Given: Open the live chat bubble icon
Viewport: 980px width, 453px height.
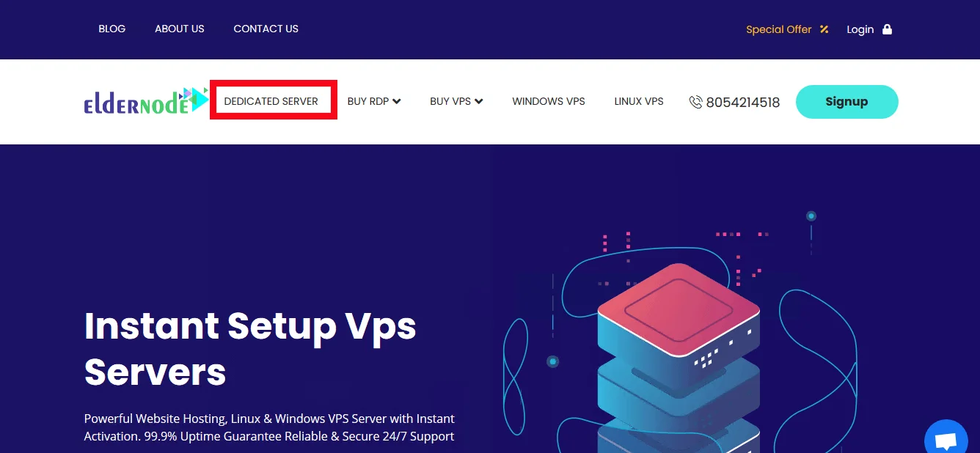Looking at the screenshot, I should [946, 441].
